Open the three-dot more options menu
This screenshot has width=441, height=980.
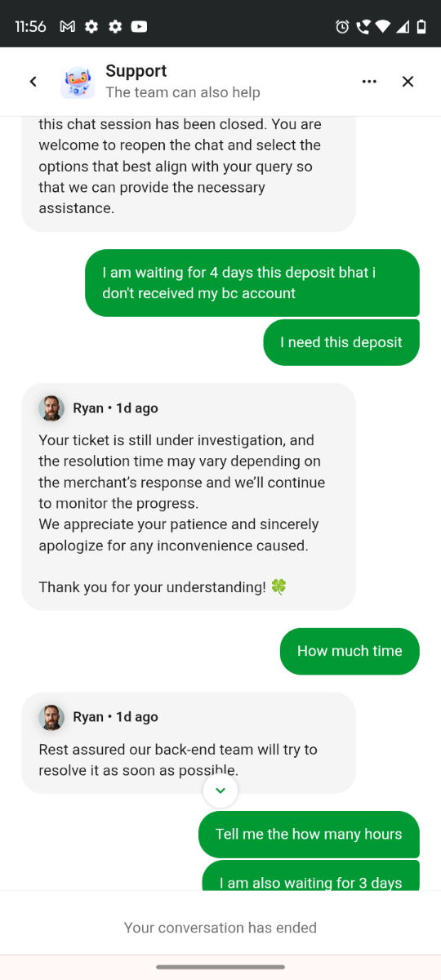click(369, 82)
